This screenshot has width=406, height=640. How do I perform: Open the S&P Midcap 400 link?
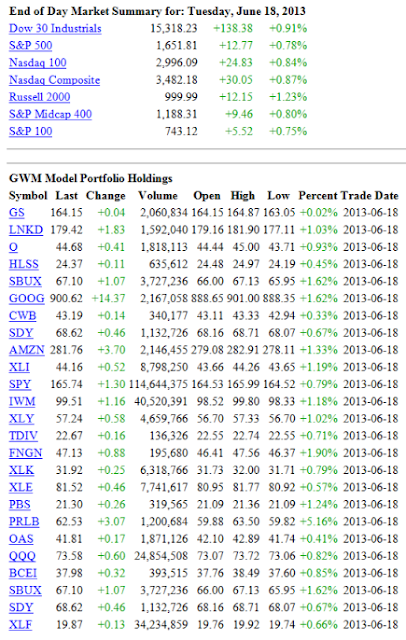coord(50,114)
